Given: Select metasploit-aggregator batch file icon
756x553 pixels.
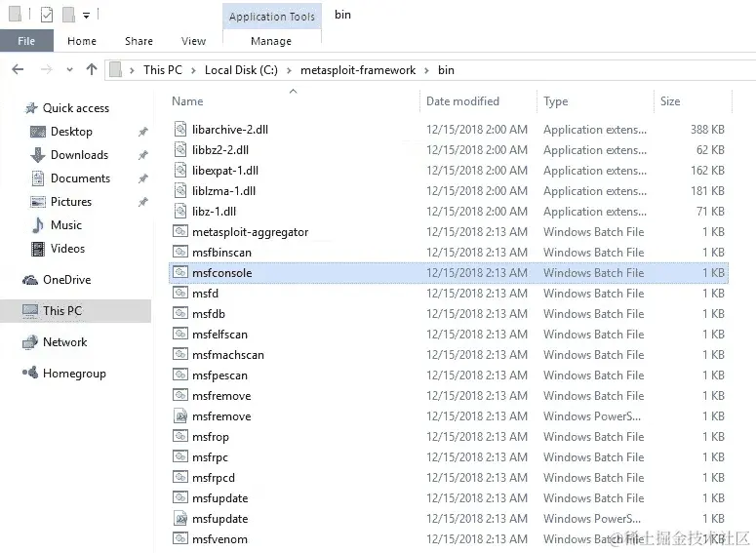Looking at the screenshot, I should click(x=180, y=231).
